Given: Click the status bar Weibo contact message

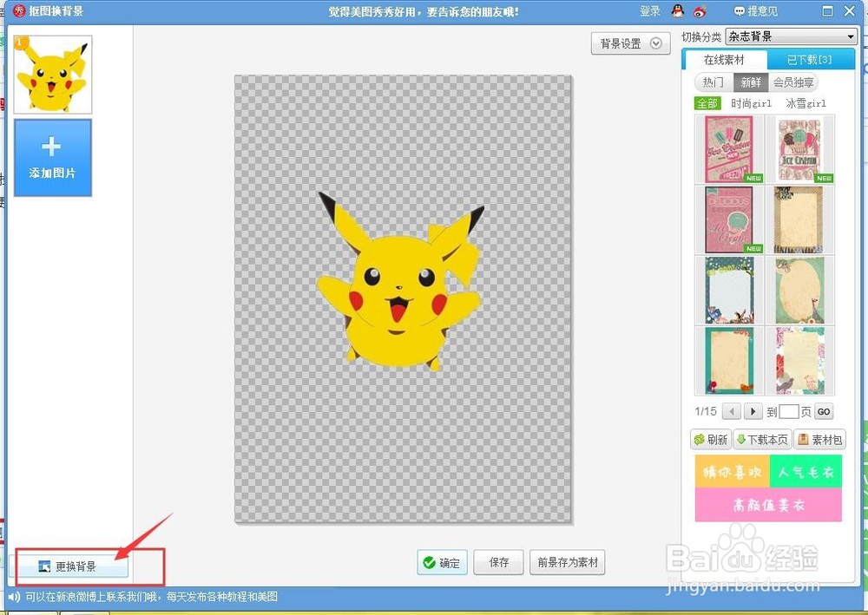Looking at the screenshot, I should [152, 597].
